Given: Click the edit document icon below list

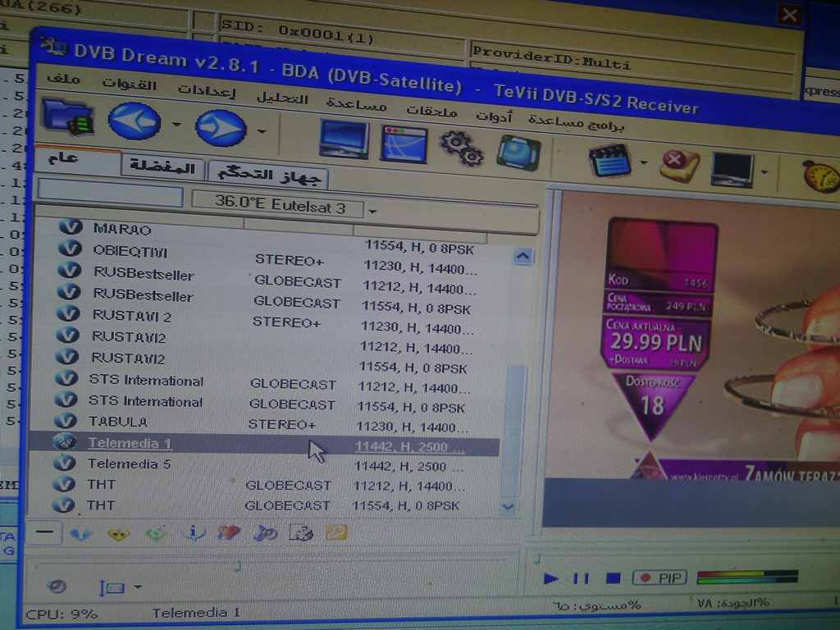Looking at the screenshot, I should [x=300, y=532].
